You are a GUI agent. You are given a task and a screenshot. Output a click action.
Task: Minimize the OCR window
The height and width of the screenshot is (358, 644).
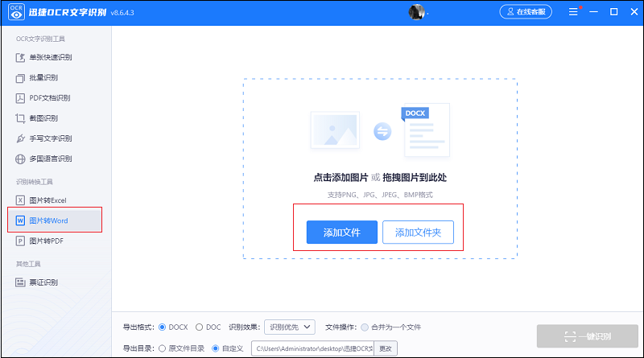pos(594,12)
